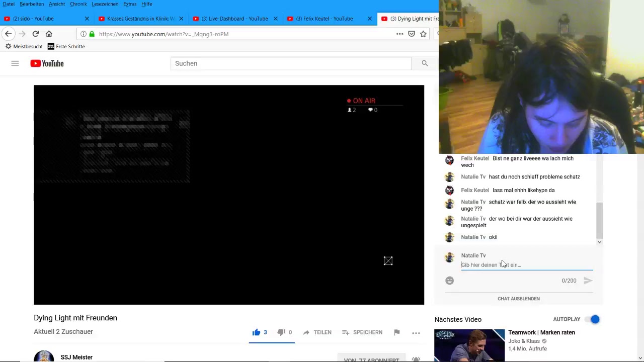
Task: Click the browser back arrow
Action: (x=8, y=34)
